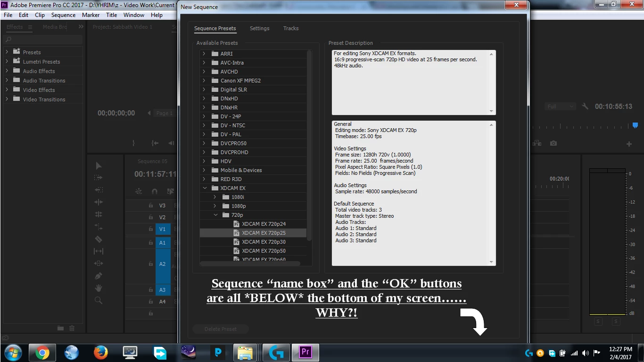Expand the DV - NTSC folder
Screen dimensions: 644x362
204,125
